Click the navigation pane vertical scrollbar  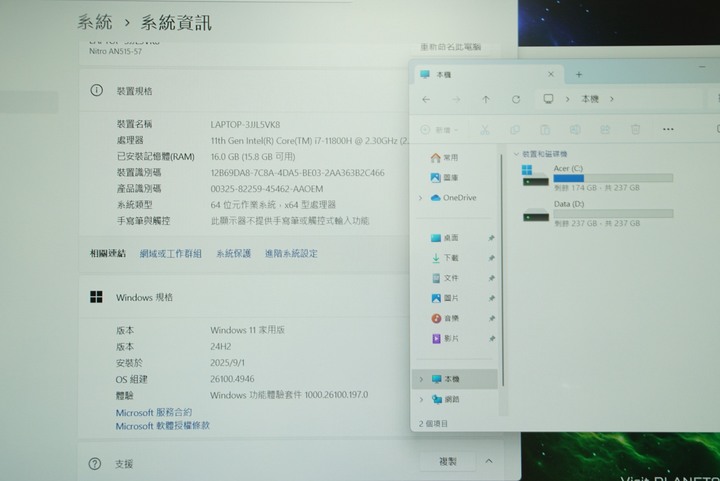(503, 271)
